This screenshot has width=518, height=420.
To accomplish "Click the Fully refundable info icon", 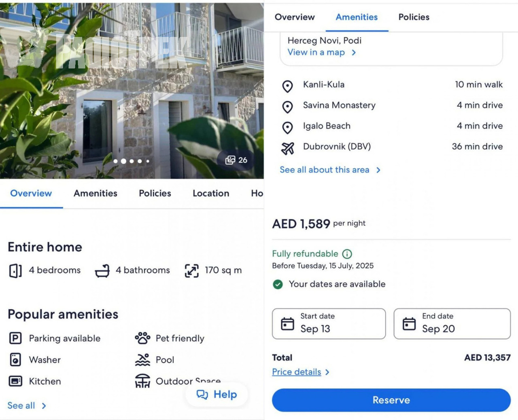I will coord(347,254).
